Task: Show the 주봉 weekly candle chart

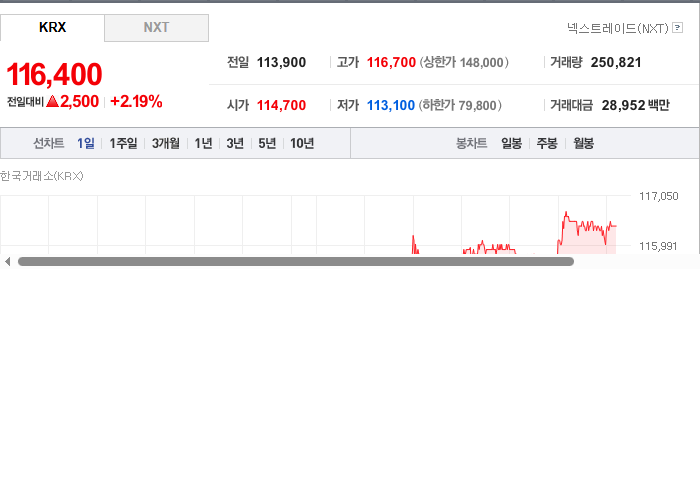Action: 547,143
